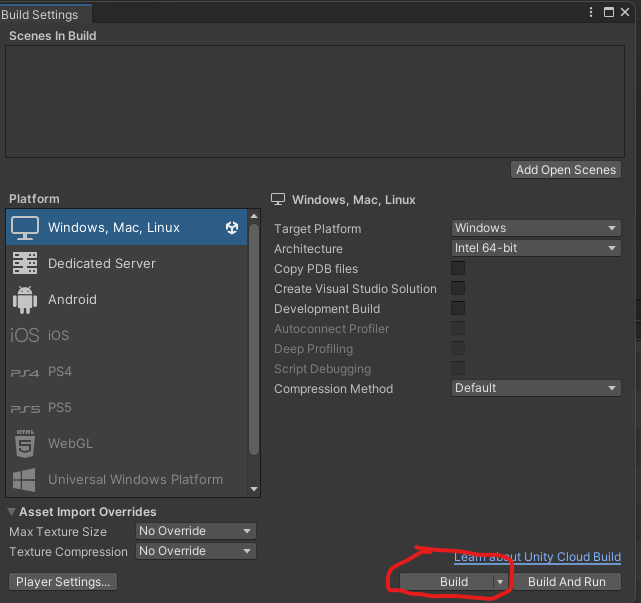
Task: Select the Windows, Mac, Linux monitor icon
Action: point(25,228)
